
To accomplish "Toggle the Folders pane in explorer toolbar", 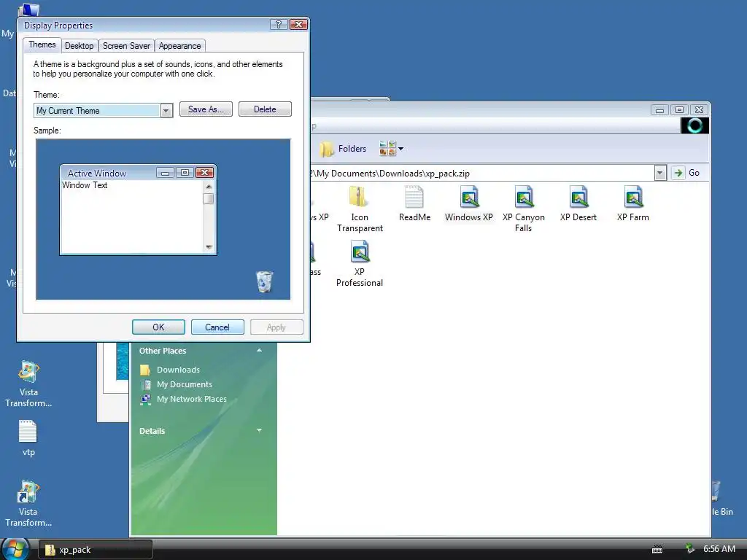I will [x=343, y=149].
